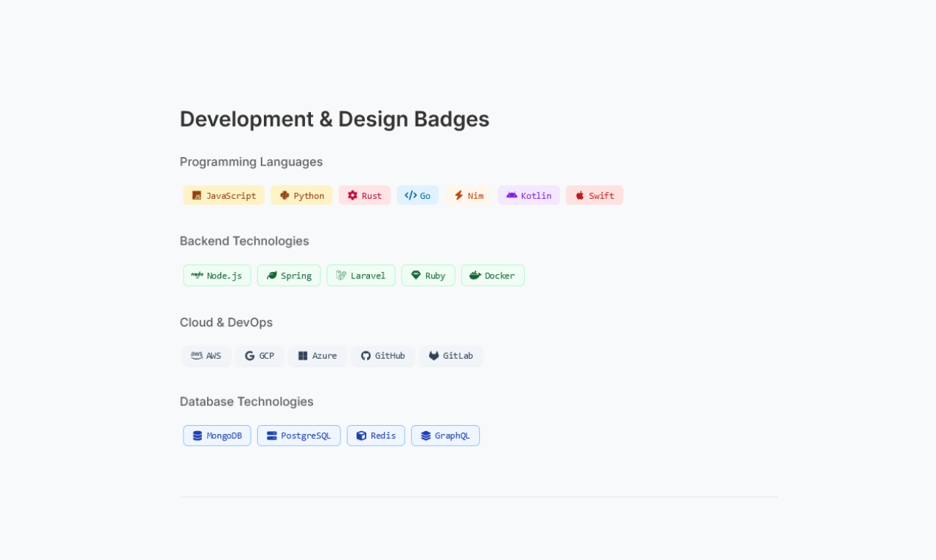Click the Redis cube icon

pyautogui.click(x=361, y=435)
